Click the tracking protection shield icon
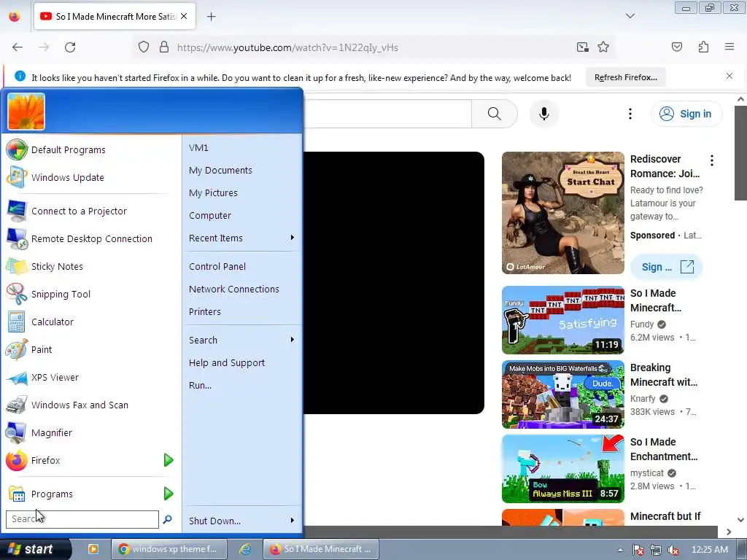 point(144,47)
